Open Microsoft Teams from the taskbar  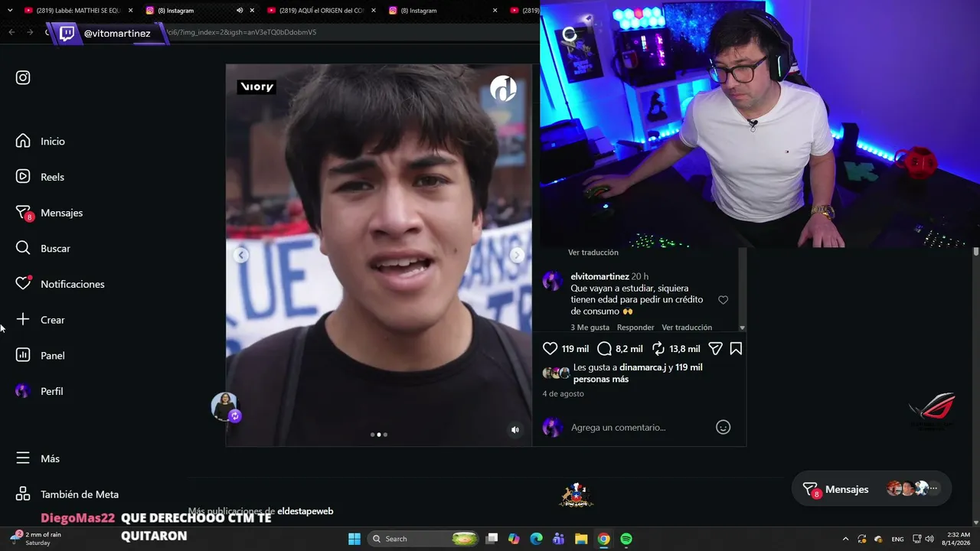click(559, 539)
